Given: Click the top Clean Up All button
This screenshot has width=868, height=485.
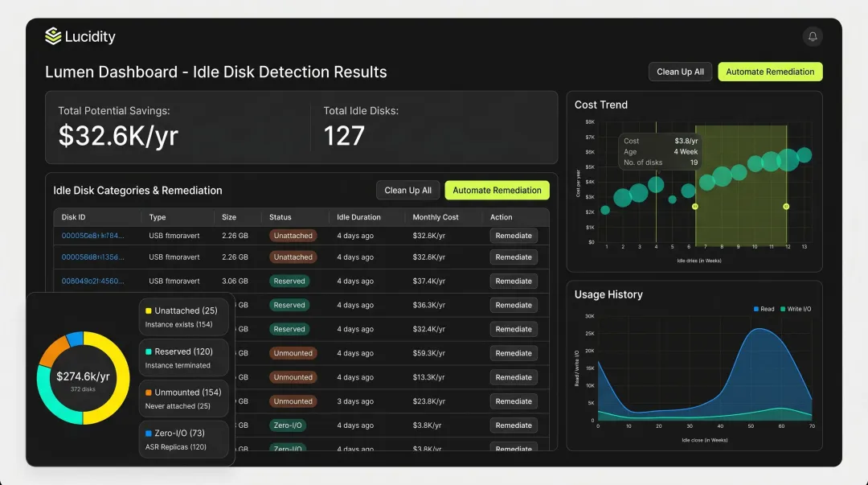Looking at the screenshot, I should (x=680, y=72).
